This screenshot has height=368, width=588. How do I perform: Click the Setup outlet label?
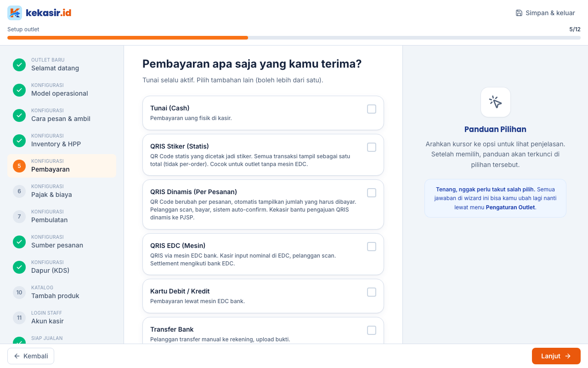click(23, 29)
